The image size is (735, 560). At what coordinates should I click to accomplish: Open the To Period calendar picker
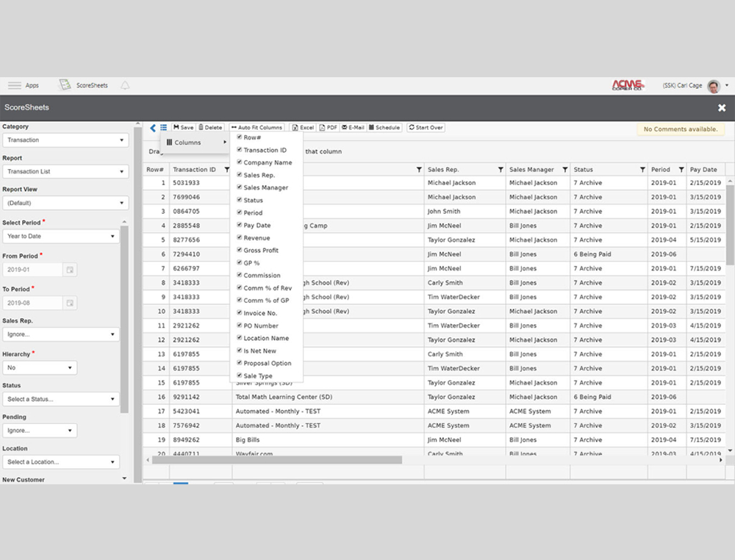pyautogui.click(x=70, y=304)
